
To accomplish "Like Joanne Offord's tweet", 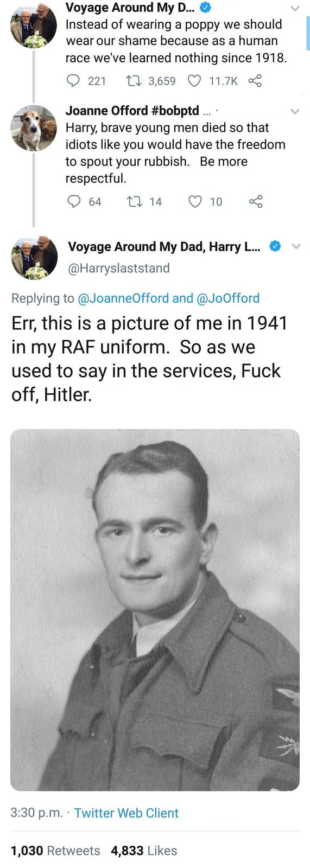I will pyautogui.click(x=195, y=202).
